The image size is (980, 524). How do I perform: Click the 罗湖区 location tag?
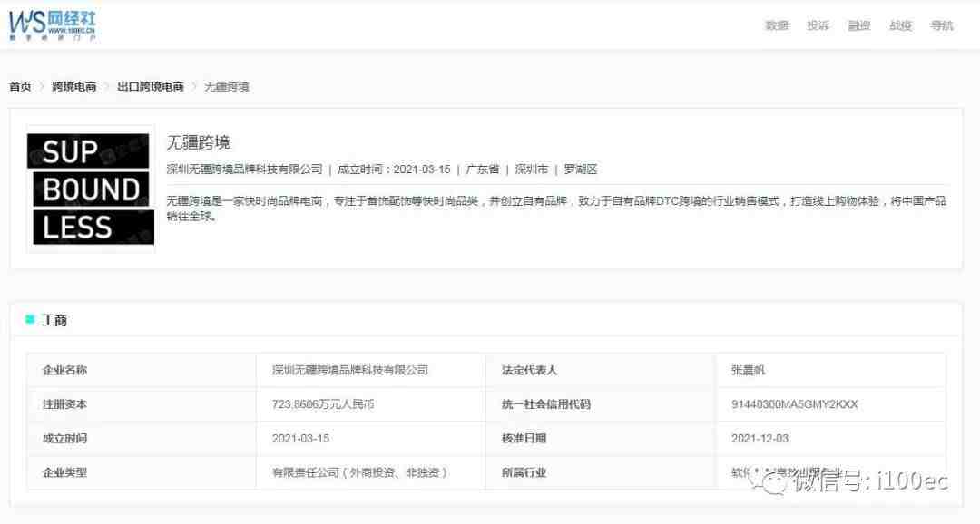[581, 170]
